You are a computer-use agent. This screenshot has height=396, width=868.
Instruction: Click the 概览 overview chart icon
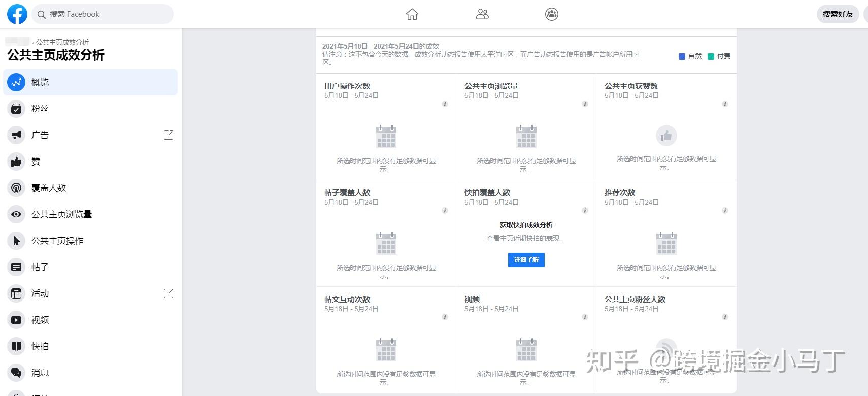[16, 82]
